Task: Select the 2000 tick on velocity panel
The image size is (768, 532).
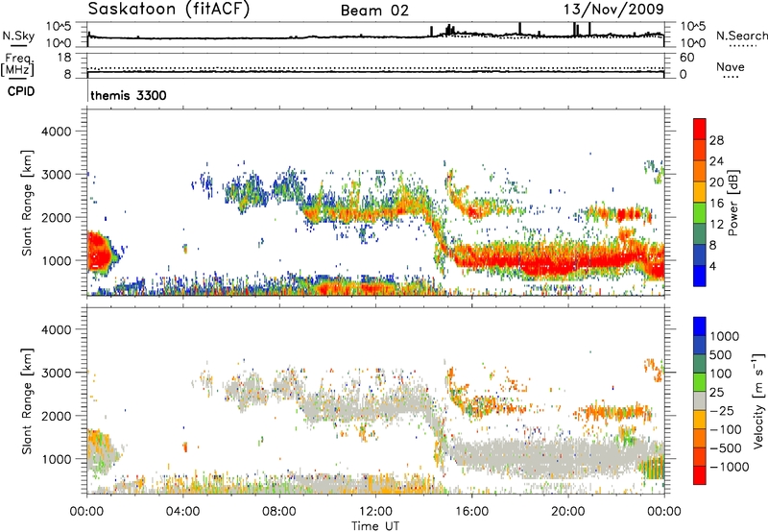Action: [x=56, y=416]
